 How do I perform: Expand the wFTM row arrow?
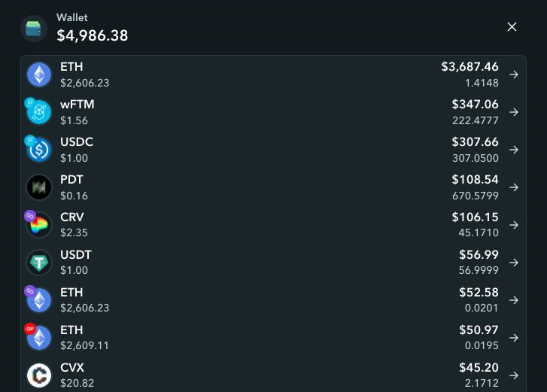(x=513, y=112)
